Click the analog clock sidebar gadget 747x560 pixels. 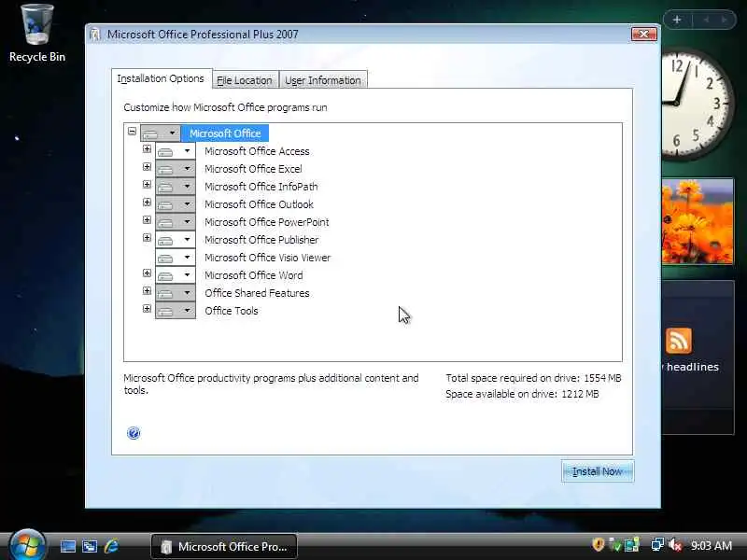point(698,104)
